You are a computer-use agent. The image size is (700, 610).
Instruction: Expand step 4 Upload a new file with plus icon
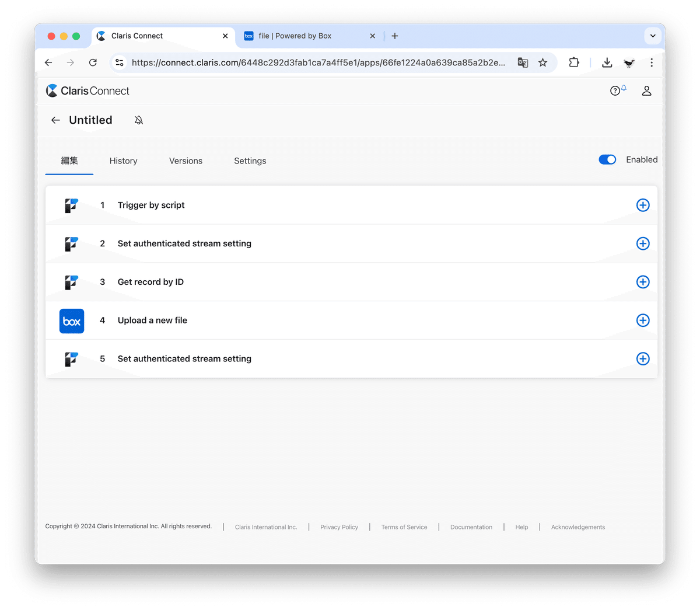click(x=643, y=320)
